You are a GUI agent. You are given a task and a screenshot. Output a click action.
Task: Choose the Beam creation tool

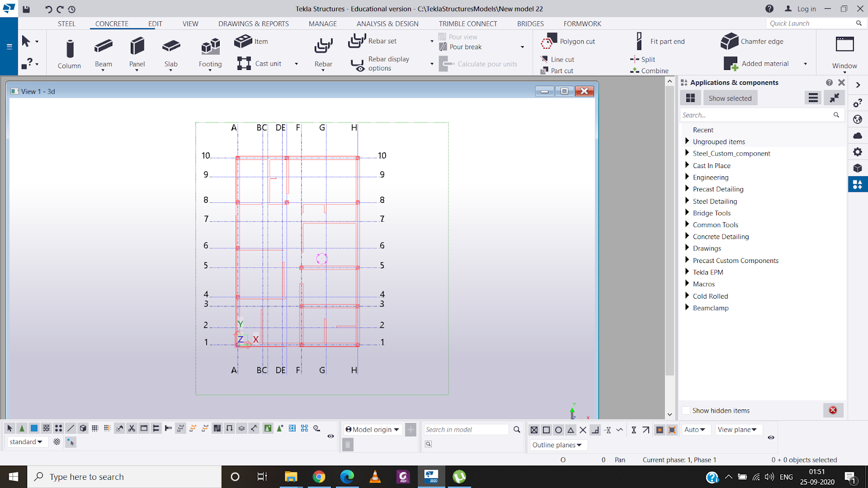[x=104, y=54]
